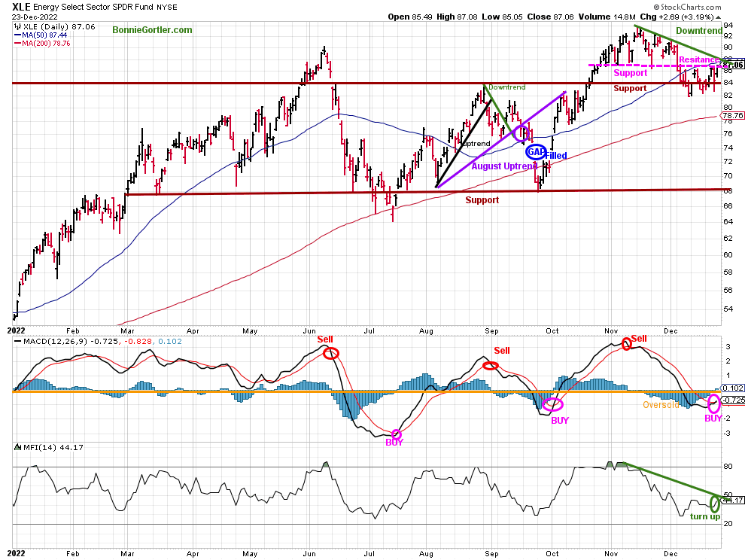The width and height of the screenshot is (745, 560).
Task: Click the -0.725 MACD axis tag
Action: pos(733,400)
